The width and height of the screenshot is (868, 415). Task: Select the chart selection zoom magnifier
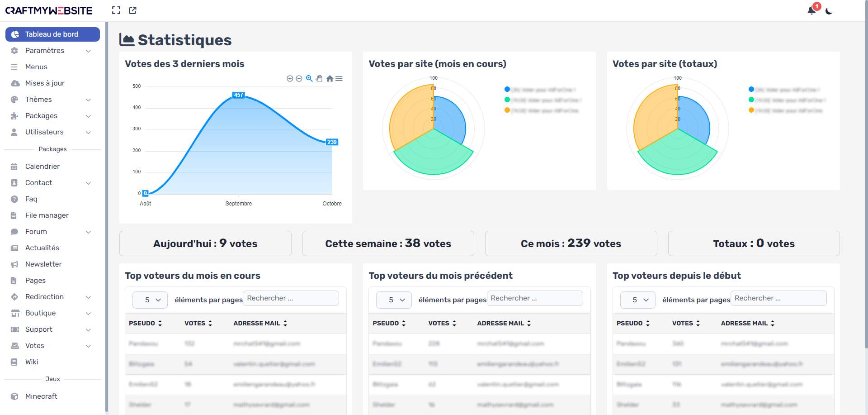tap(309, 78)
